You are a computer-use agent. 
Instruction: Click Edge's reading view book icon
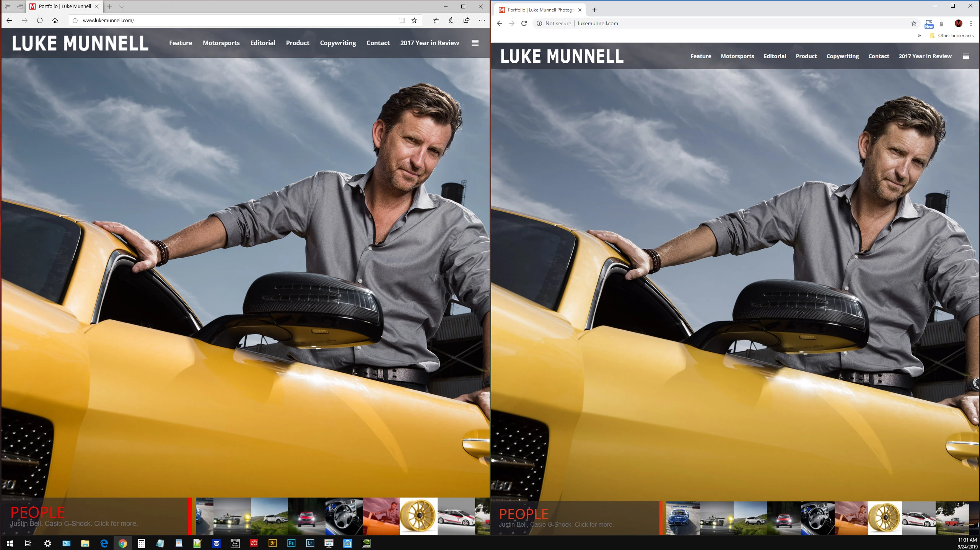click(402, 21)
